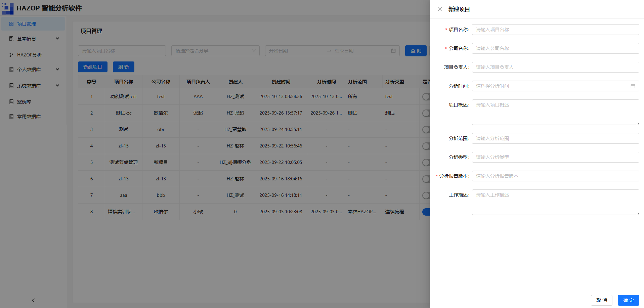Open calendar icon in 分析时间 field

pyautogui.click(x=633, y=86)
